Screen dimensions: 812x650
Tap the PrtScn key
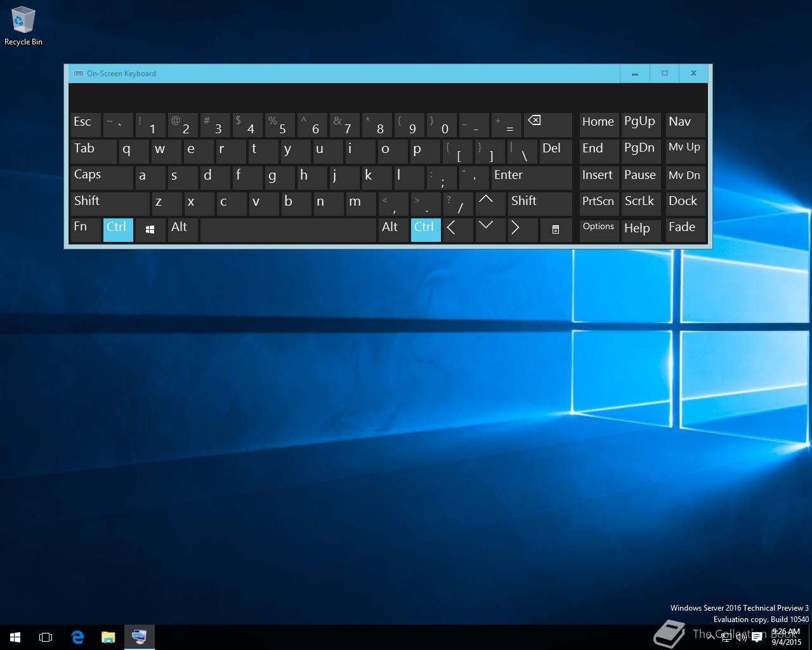(x=599, y=203)
